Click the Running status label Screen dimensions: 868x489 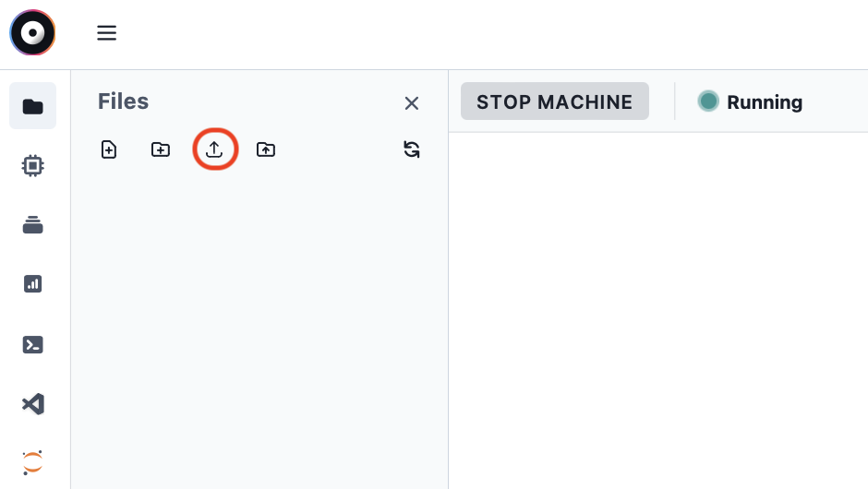[x=765, y=102]
